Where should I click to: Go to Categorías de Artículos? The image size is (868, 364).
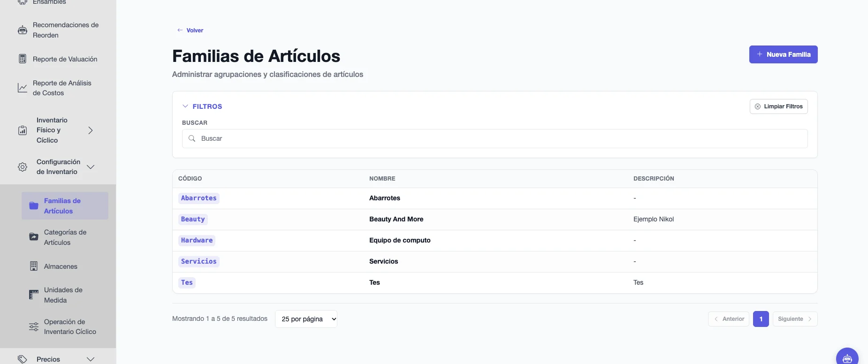(x=65, y=237)
